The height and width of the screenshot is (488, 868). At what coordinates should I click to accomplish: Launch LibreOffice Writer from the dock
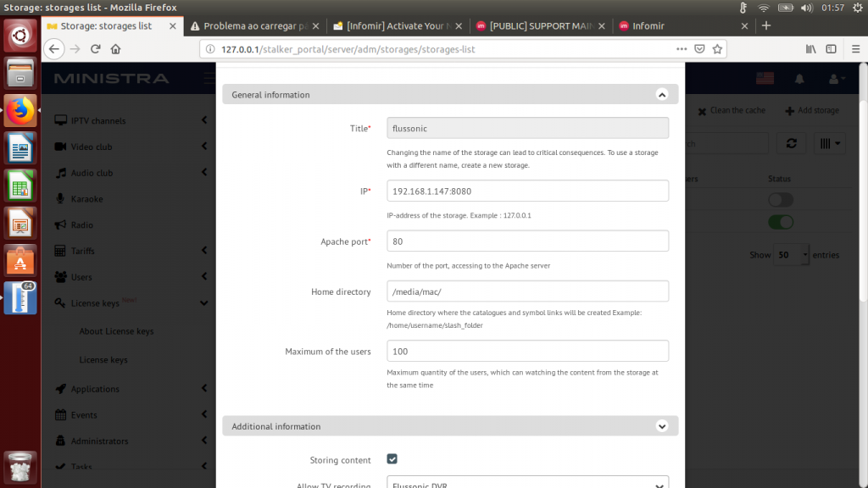pos(20,148)
